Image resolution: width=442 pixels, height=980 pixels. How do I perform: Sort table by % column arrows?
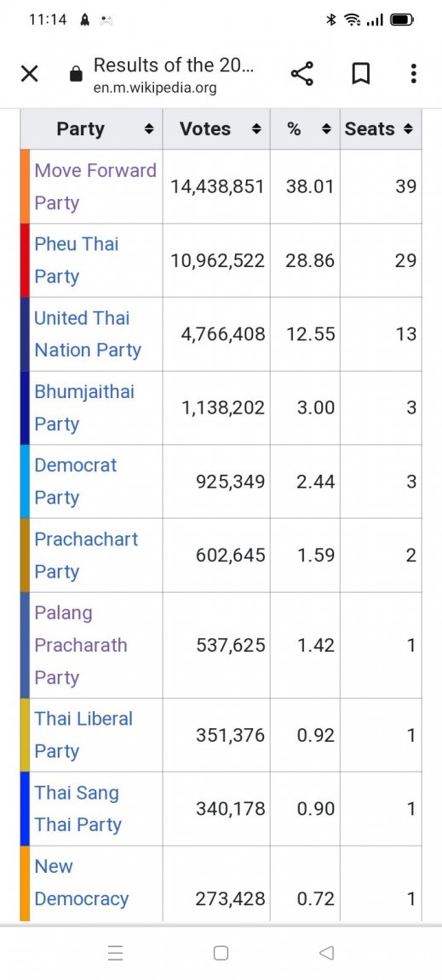point(325,129)
